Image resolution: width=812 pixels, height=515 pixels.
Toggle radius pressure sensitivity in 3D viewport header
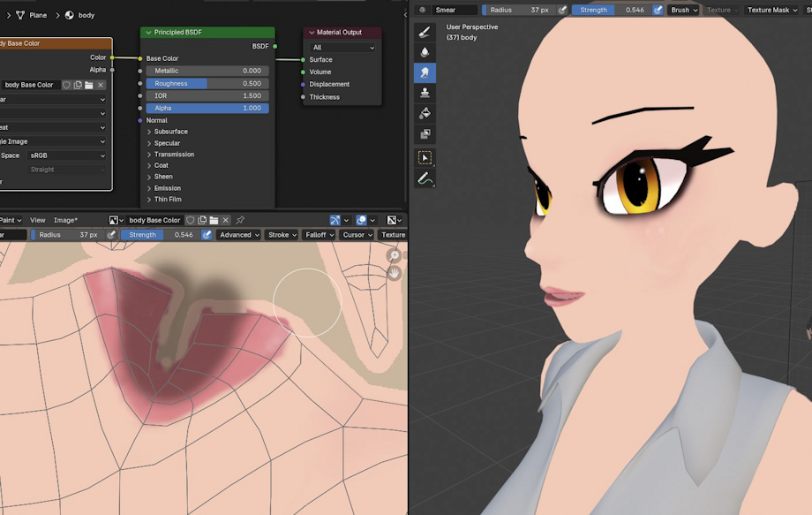point(562,10)
